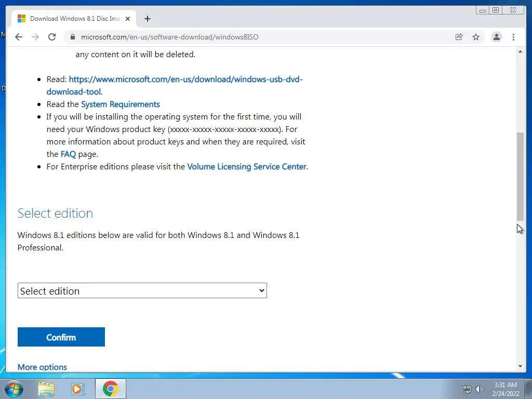
Task: Click the vertical scrollbar thumb
Action: coord(520,177)
